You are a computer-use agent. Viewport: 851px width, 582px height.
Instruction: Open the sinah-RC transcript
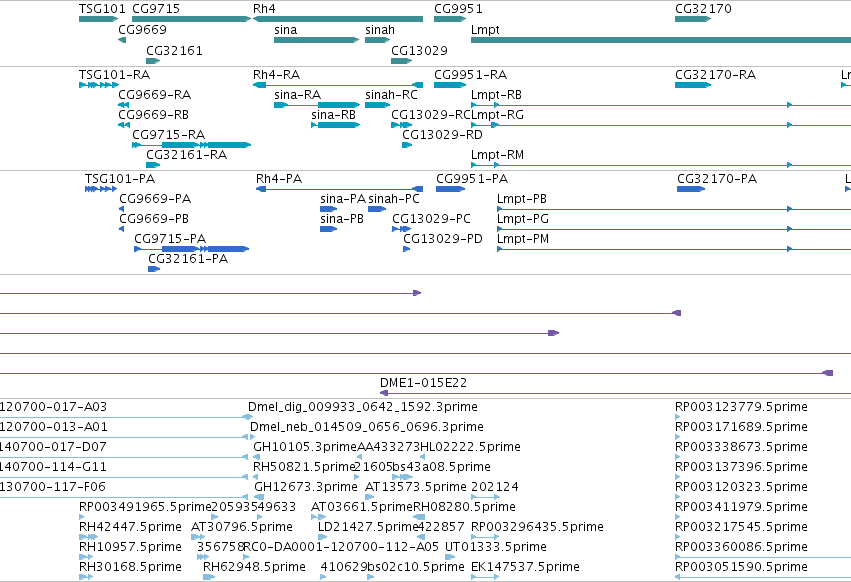(x=378, y=105)
